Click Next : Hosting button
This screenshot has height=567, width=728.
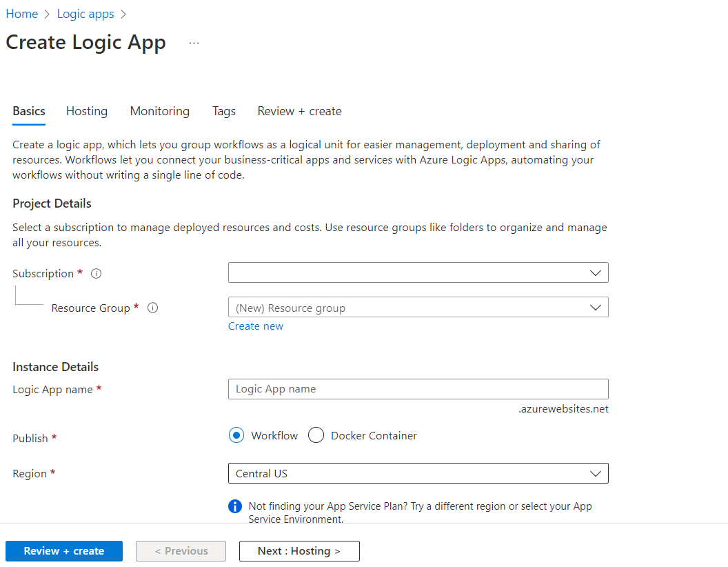[299, 551]
